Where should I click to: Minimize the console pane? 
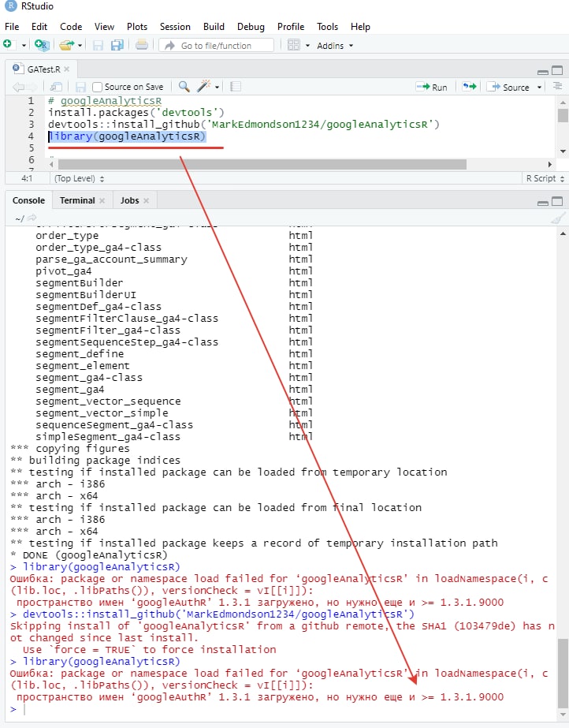click(542, 203)
